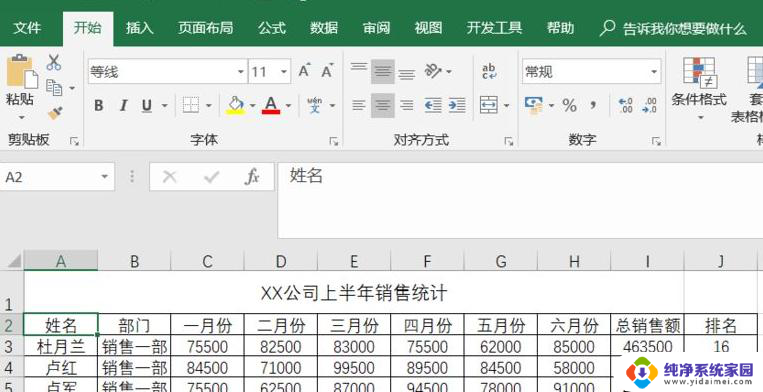Open the borders dropdown arrow
The width and height of the screenshot is (763, 392).
tap(209, 106)
